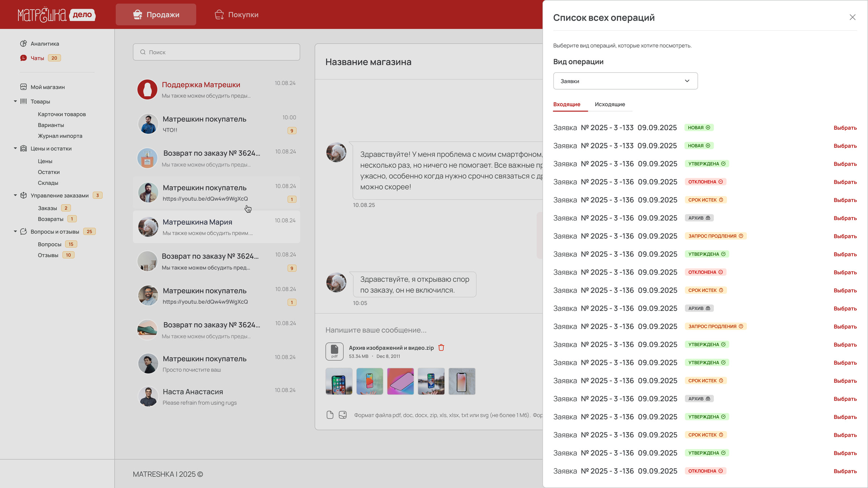868x488 pixels.
Task: Click Выбрать for first АРХИВ request
Action: click(845, 218)
